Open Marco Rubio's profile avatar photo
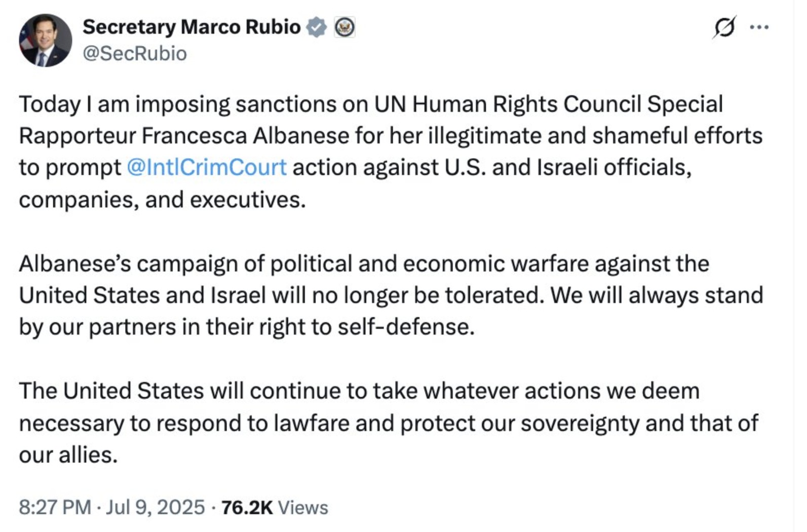Viewport: 807px width, 532px height. click(46, 40)
